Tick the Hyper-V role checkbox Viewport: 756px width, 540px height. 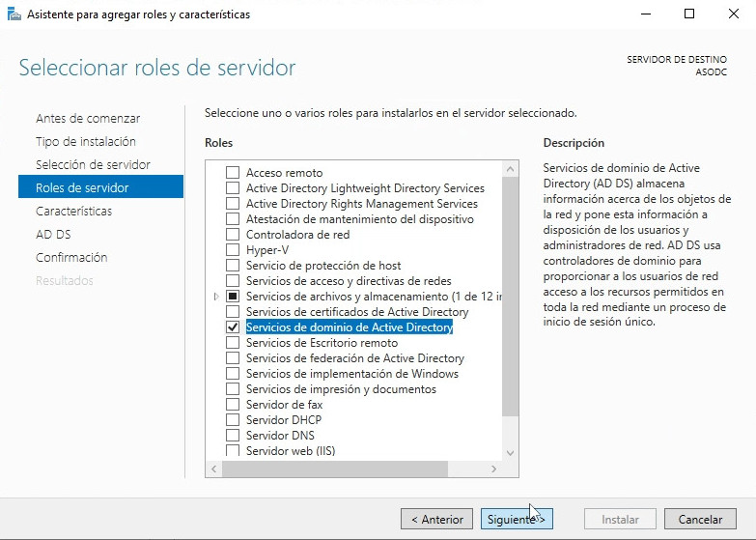232,250
